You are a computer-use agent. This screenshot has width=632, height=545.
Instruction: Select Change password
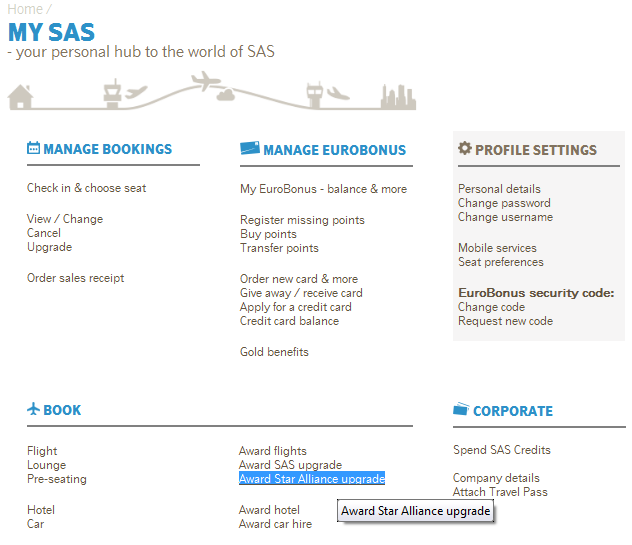point(504,203)
